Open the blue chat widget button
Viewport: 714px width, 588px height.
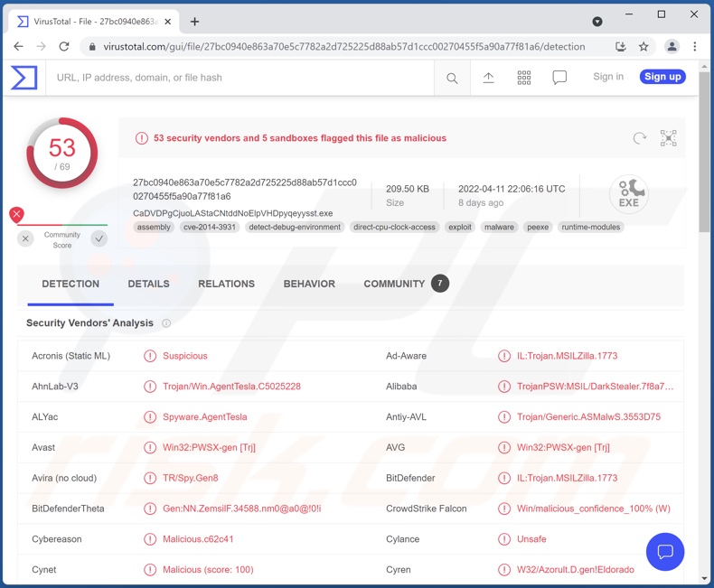click(x=665, y=552)
